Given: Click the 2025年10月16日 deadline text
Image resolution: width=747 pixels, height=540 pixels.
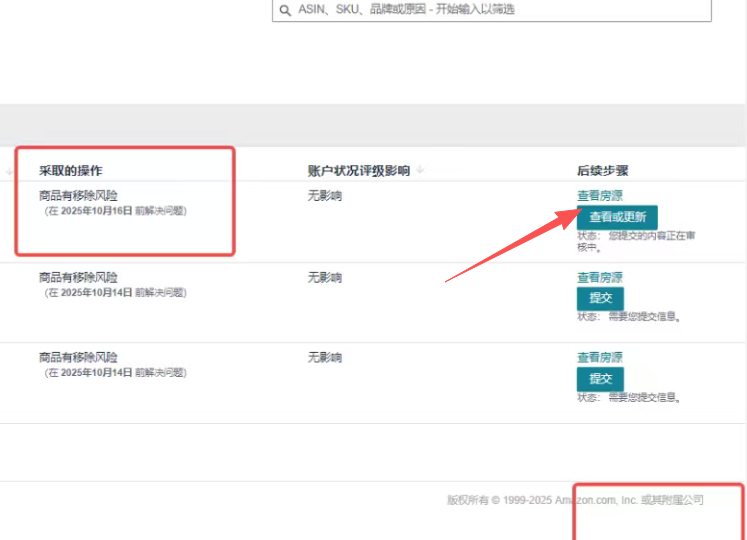Looking at the screenshot, I should pos(97,211).
